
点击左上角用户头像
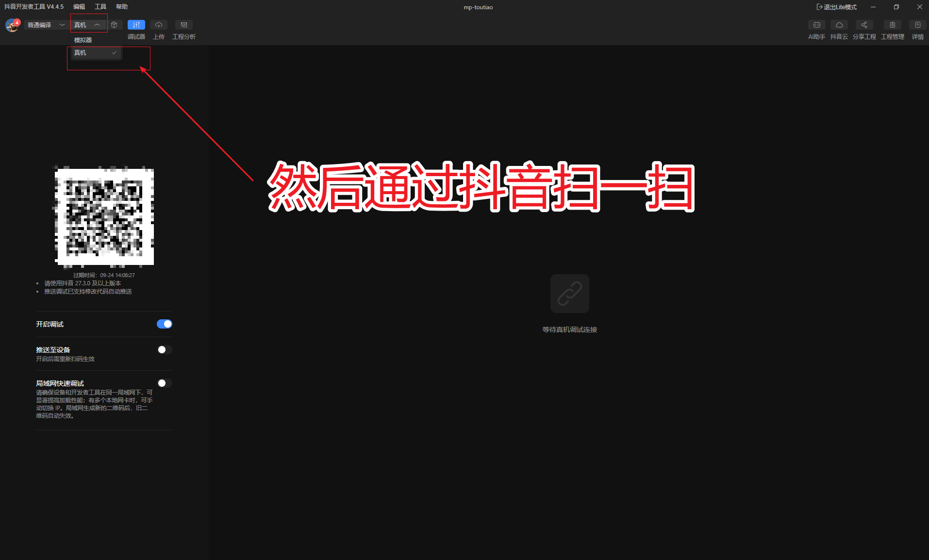(x=12, y=25)
